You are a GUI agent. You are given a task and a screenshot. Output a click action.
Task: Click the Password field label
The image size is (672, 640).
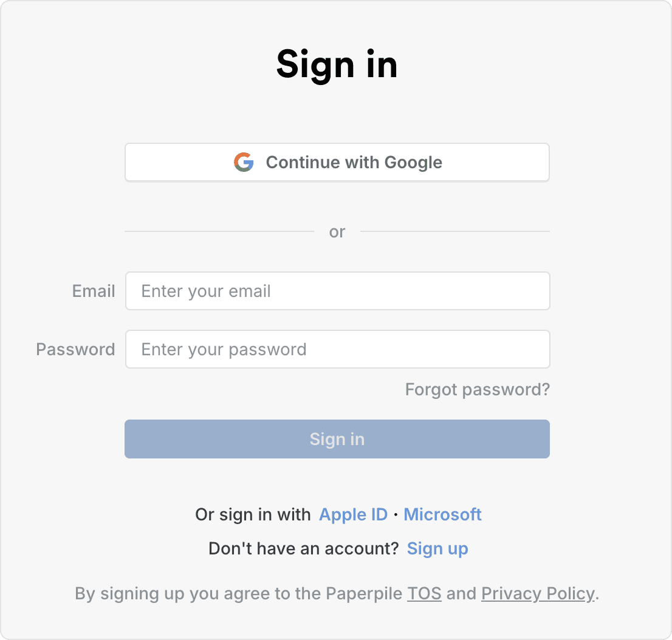pyautogui.click(x=75, y=349)
